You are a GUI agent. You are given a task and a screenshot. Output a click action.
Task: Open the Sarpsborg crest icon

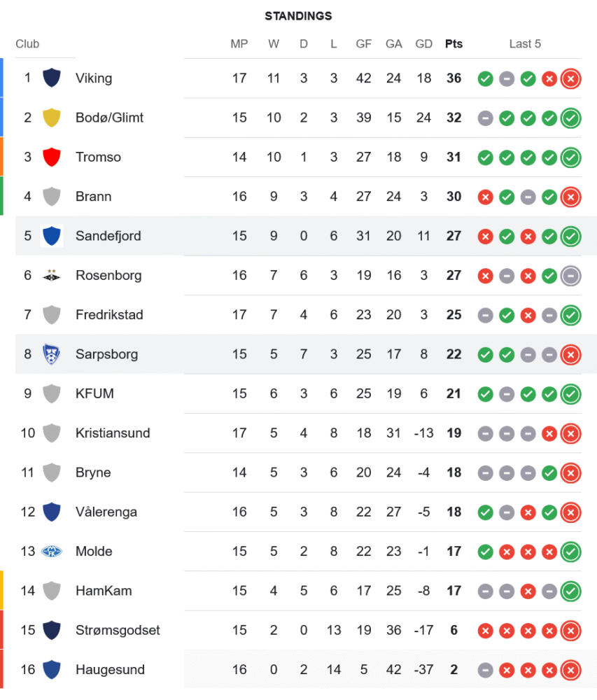pos(52,354)
